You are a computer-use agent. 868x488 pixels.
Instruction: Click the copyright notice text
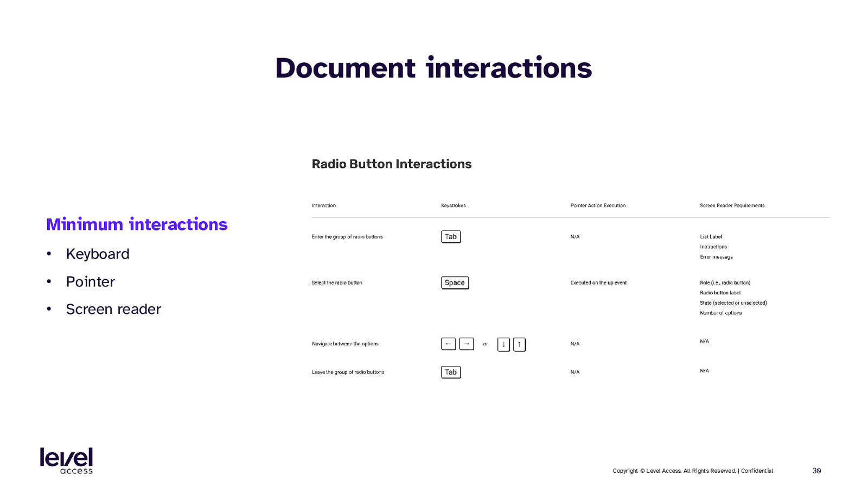[x=693, y=471]
